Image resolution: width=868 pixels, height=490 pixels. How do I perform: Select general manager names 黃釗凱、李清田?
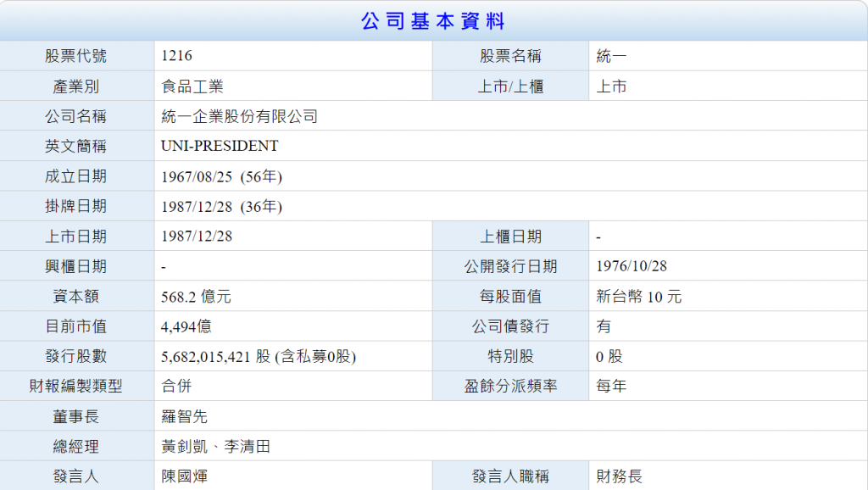click(215, 446)
